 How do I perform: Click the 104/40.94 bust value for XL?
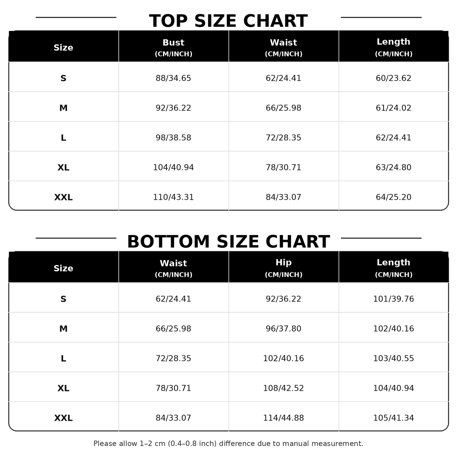pos(173,167)
